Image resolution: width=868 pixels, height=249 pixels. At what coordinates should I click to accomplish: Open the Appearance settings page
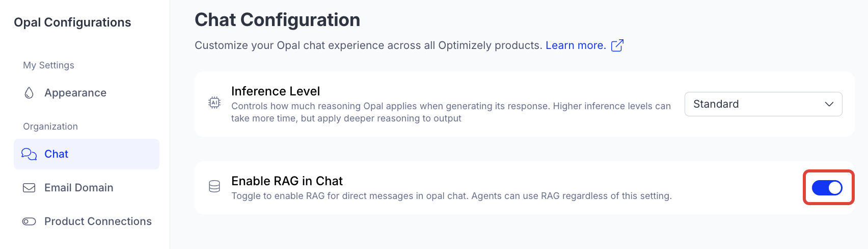tap(75, 93)
